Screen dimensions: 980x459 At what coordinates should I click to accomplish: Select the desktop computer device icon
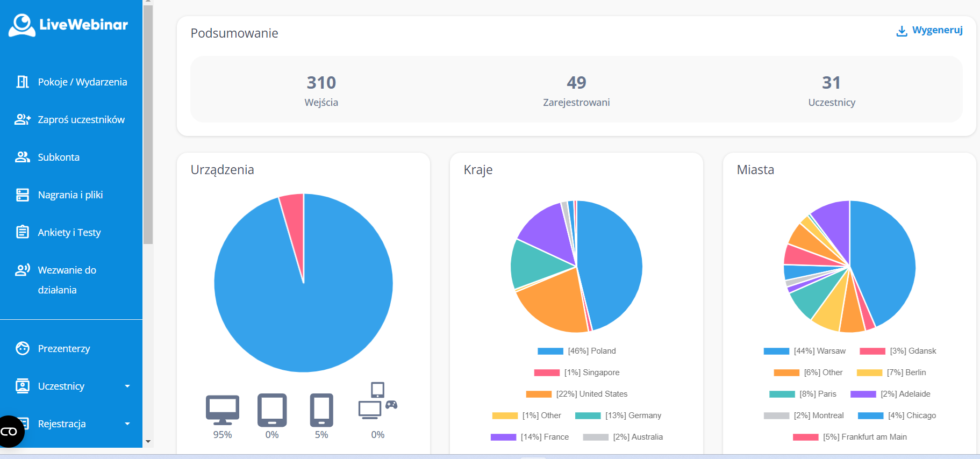(222, 411)
